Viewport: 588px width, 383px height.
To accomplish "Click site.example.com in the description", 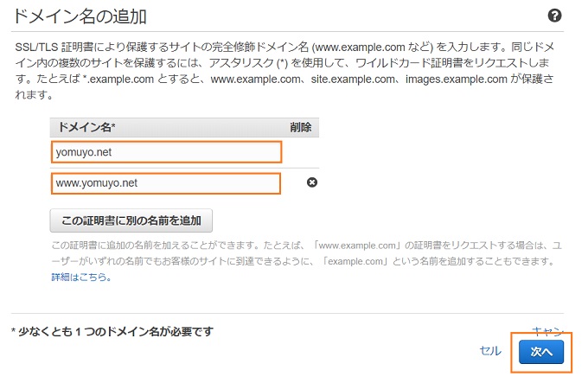I will tap(353, 79).
